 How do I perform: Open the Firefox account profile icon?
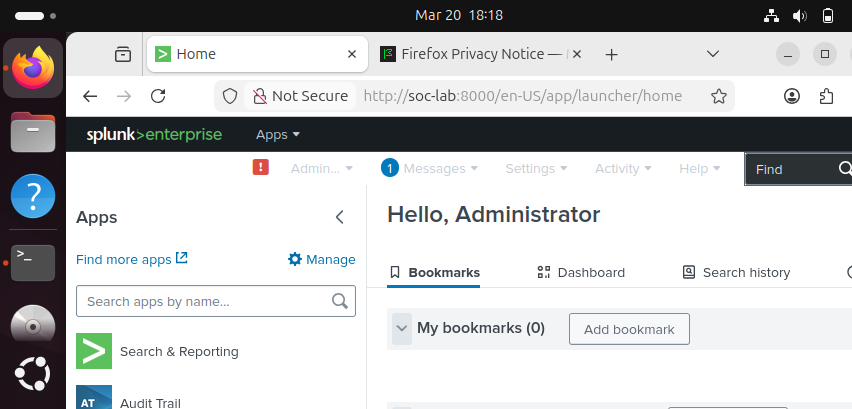pos(792,96)
